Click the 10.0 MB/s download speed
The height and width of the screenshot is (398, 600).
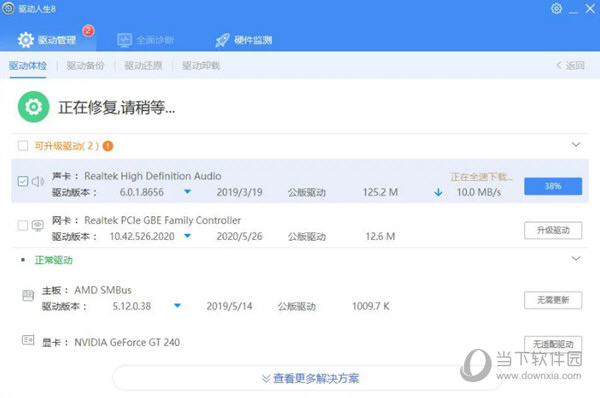tap(479, 192)
